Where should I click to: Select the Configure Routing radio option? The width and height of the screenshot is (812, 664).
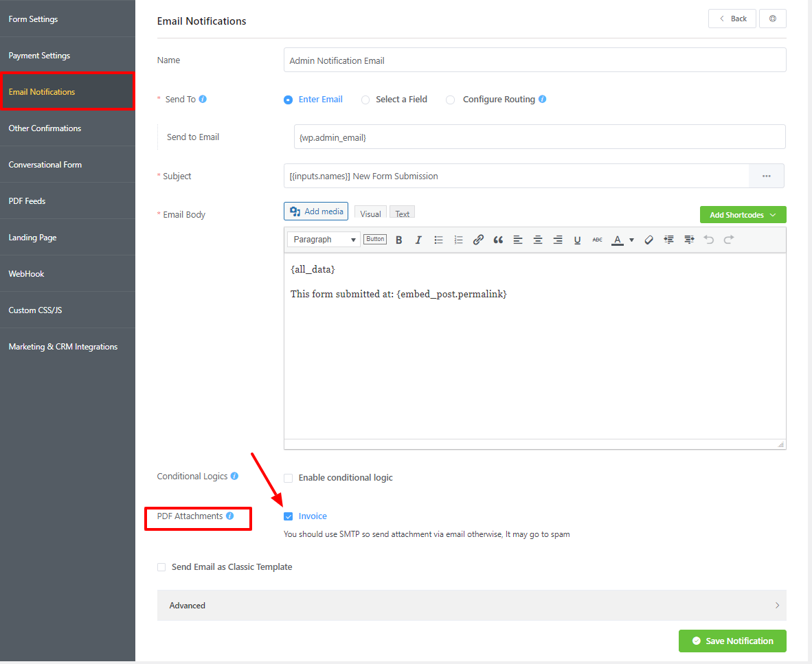[450, 100]
